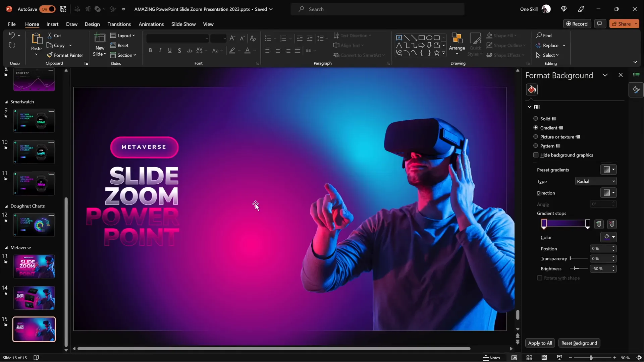Switch to Transitions tab

point(119,24)
